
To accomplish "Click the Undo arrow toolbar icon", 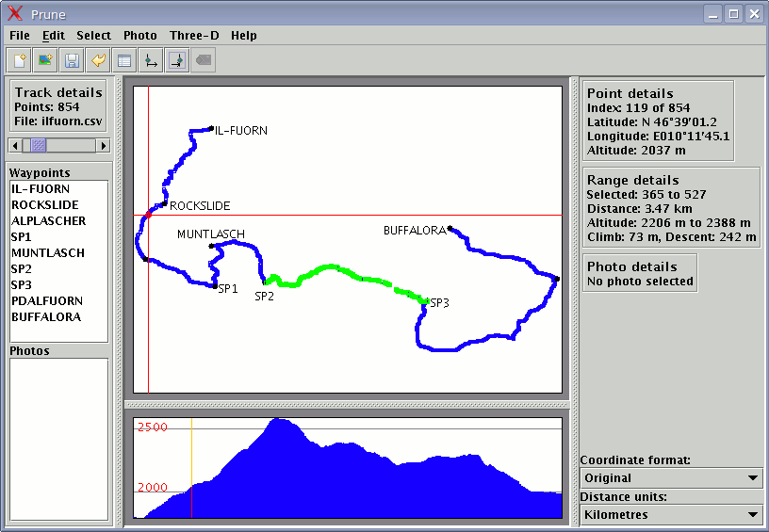I will click(97, 61).
